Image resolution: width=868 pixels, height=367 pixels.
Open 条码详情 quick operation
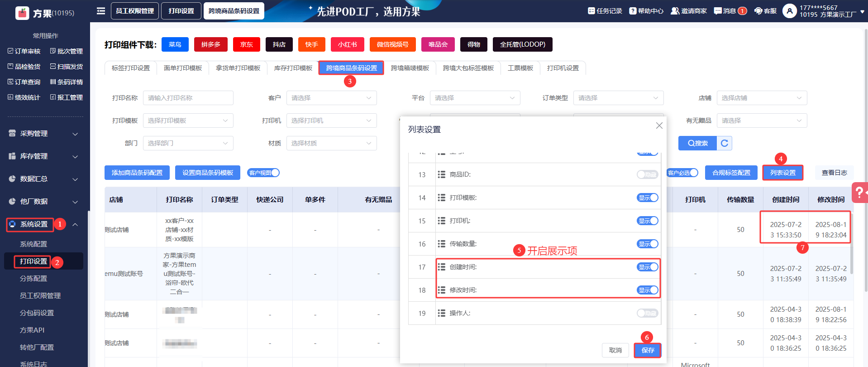coord(67,82)
